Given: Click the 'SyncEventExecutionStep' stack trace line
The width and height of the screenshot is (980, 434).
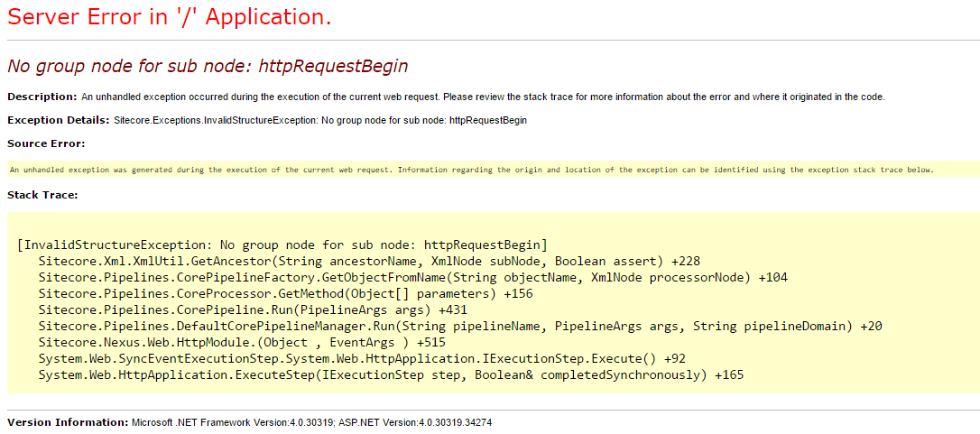Looking at the screenshot, I should pyautogui.click(x=363, y=359).
